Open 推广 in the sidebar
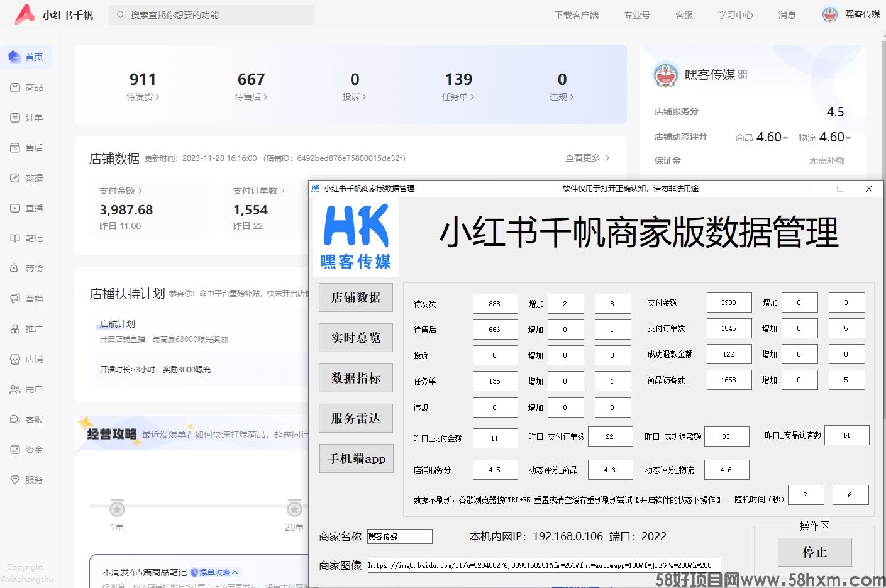886x588 pixels. (26, 329)
